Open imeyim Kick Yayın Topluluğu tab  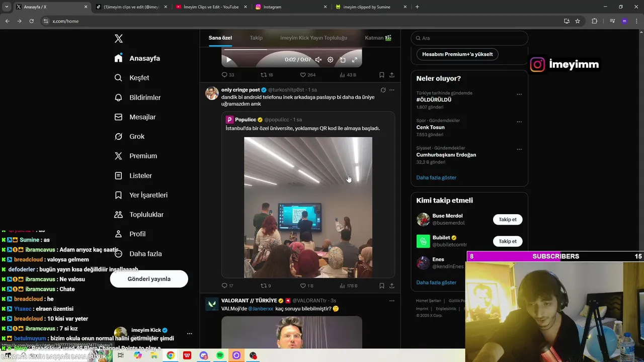313,38
